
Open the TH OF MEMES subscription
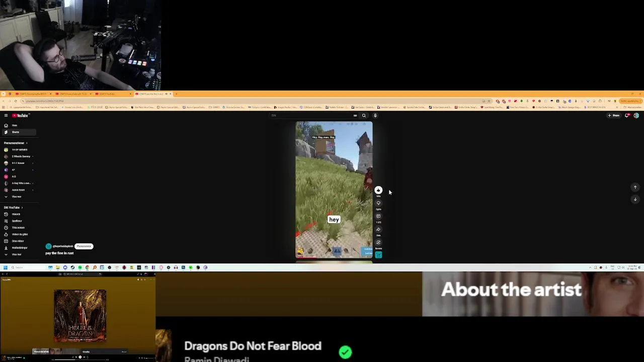tap(19, 150)
